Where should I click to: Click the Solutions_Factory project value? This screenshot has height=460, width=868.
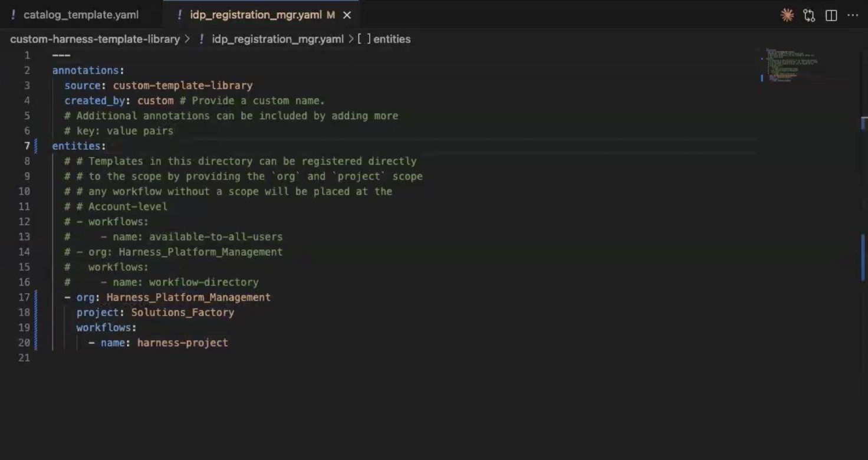click(x=182, y=313)
